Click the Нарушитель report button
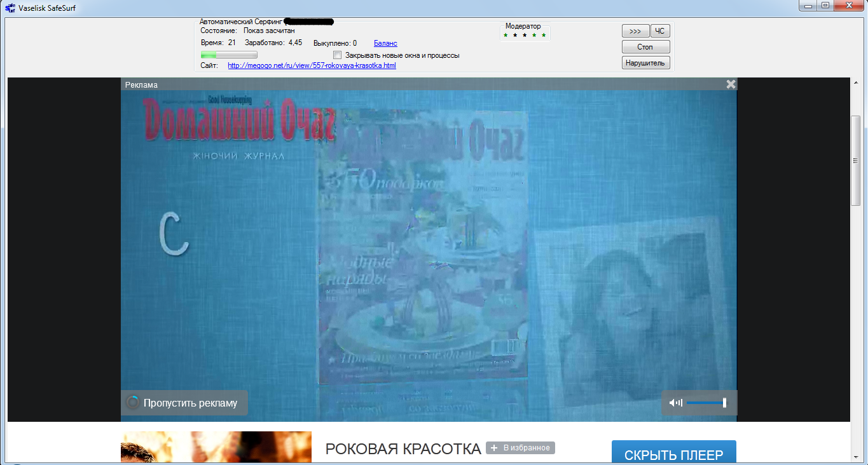Viewport: 868px width, 465px height. click(x=645, y=63)
